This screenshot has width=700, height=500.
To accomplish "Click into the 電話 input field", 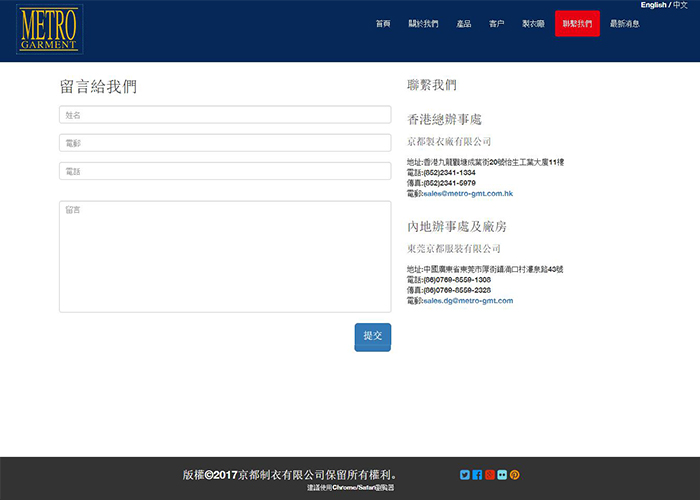I will [225, 171].
